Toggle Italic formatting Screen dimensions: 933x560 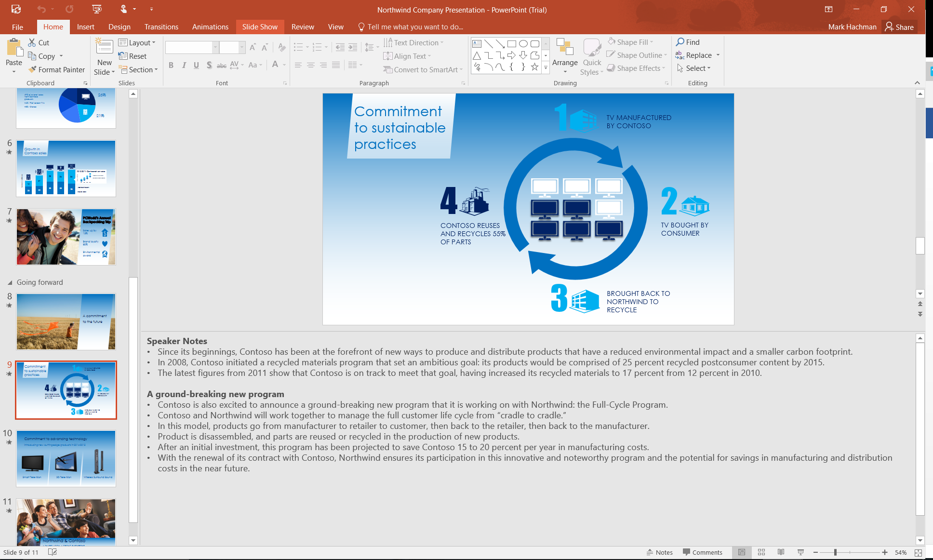tap(184, 65)
